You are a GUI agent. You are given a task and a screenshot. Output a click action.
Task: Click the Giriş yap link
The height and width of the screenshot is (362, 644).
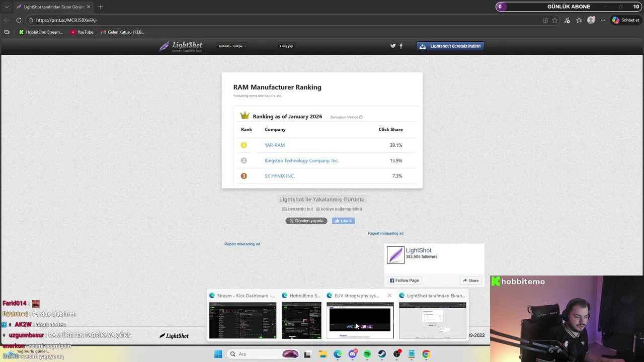coord(286,46)
